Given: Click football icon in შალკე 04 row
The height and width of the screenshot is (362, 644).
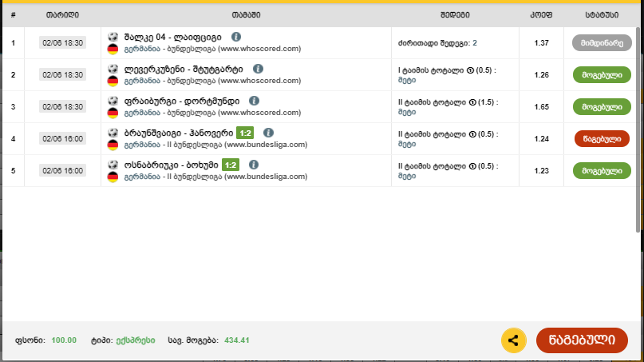Looking at the screenshot, I should pos(113,37).
